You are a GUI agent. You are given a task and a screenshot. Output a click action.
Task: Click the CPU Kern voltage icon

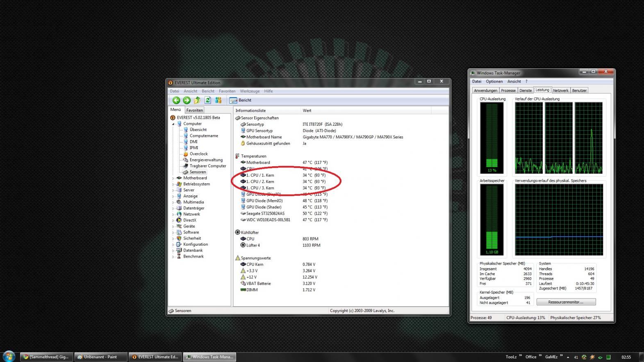(243, 265)
